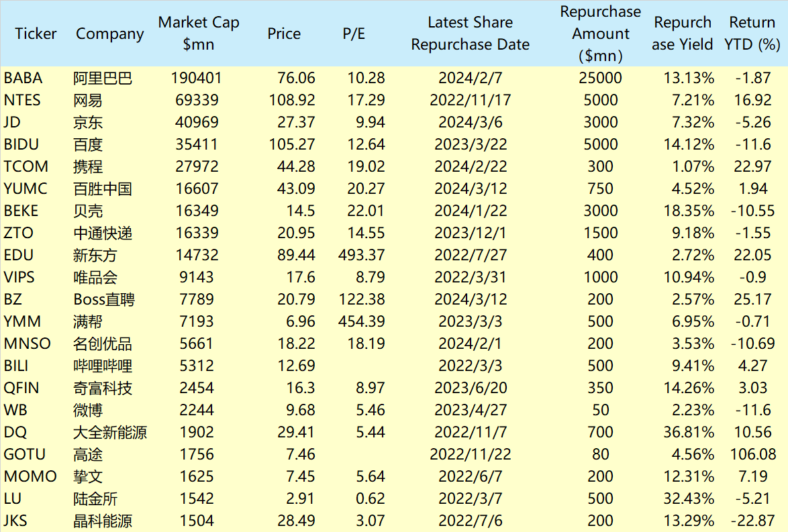Screen dimensions: 788x532
Task: Select the Market Cap $mn header cell
Action: point(199,34)
